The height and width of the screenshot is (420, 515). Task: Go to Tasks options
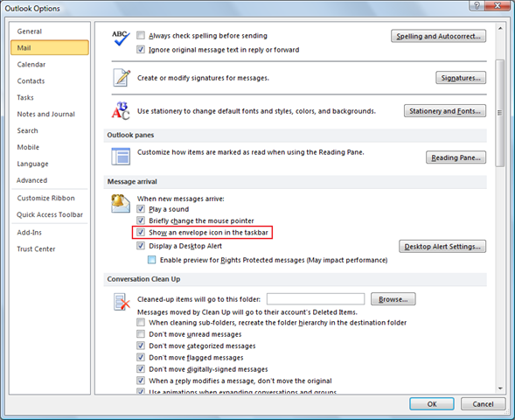[50, 97]
